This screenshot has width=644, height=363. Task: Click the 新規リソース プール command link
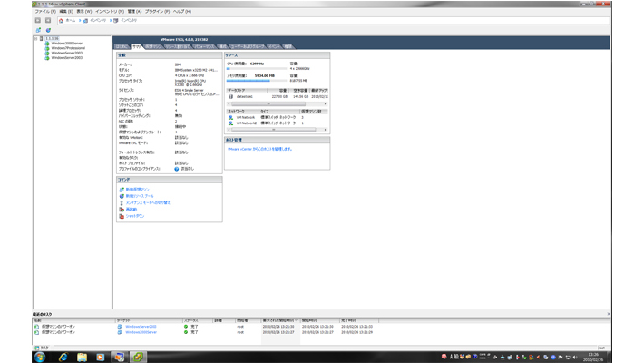(140, 196)
